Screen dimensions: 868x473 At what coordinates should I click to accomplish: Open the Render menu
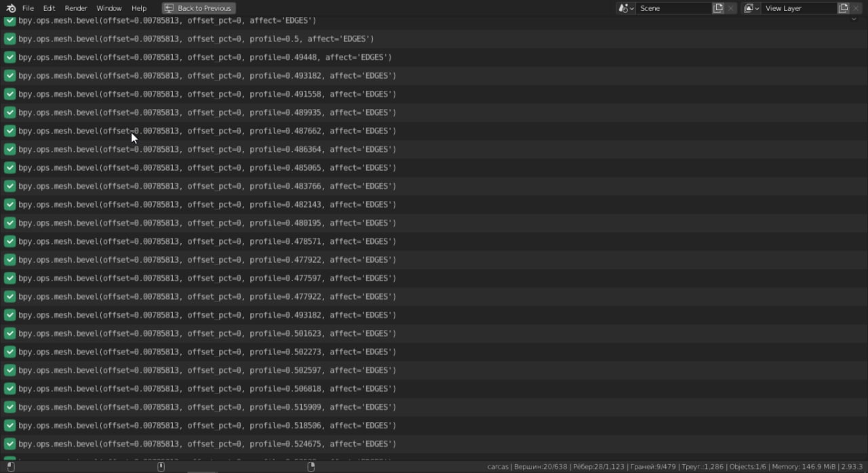click(76, 8)
